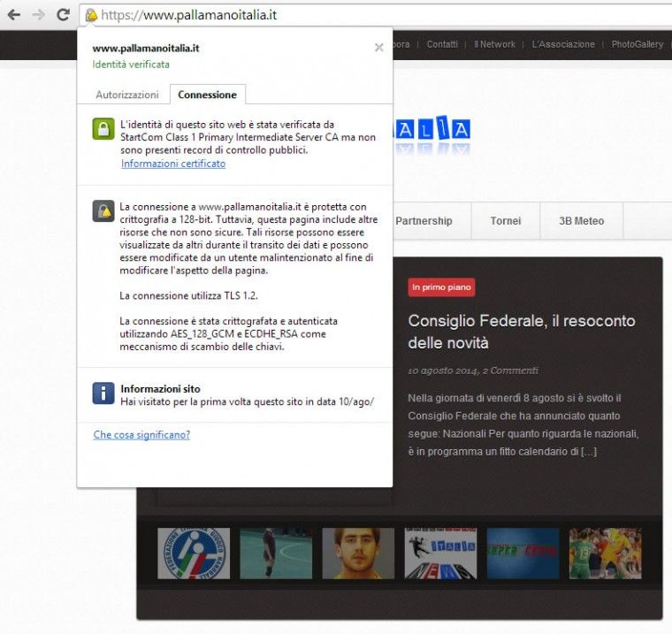
Task: Open the Contatti menu item
Action: coord(442,44)
